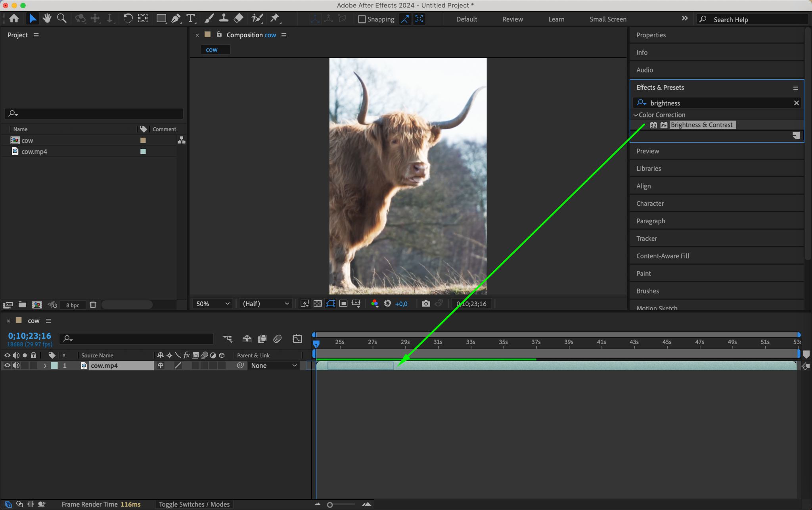
Task: Open the (Half) resolution dropdown
Action: (266, 304)
